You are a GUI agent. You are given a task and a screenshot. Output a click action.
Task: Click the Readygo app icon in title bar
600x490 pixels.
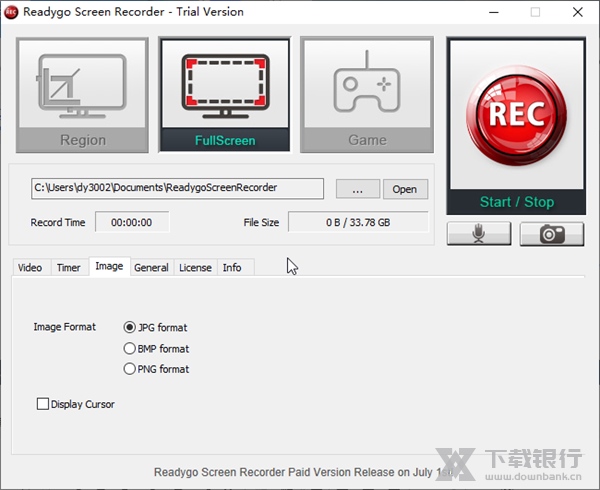point(11,12)
